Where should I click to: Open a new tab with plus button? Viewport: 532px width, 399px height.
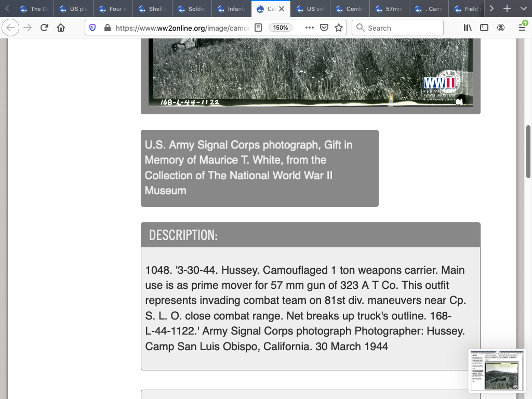click(x=507, y=9)
